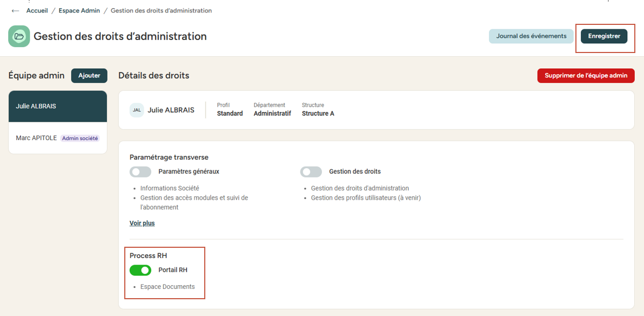This screenshot has height=316, width=644.
Task: Select Julie ALBRAIS in the admin team list
Action: [x=58, y=107]
